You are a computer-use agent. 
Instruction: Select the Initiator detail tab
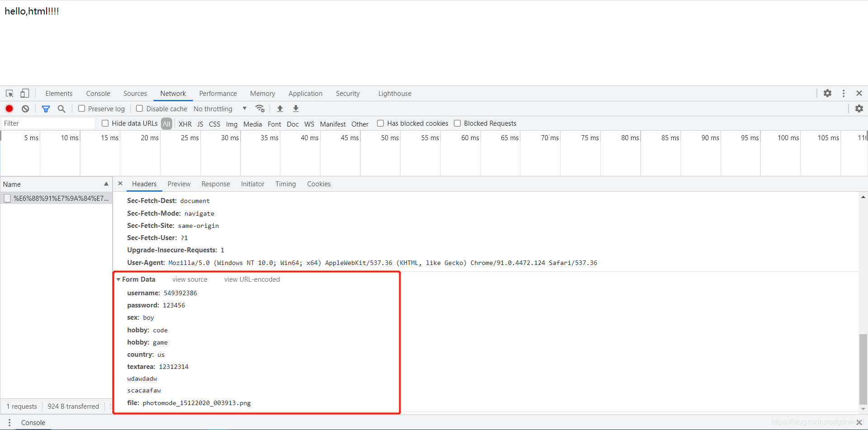click(x=253, y=184)
